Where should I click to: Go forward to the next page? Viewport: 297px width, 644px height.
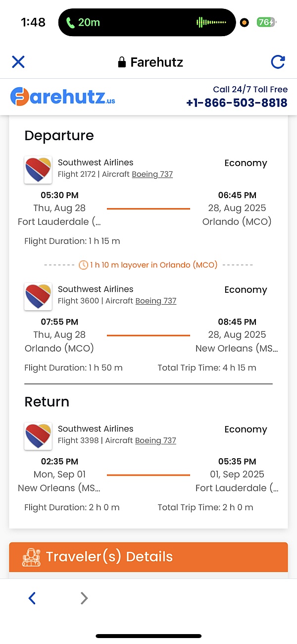[x=84, y=598]
